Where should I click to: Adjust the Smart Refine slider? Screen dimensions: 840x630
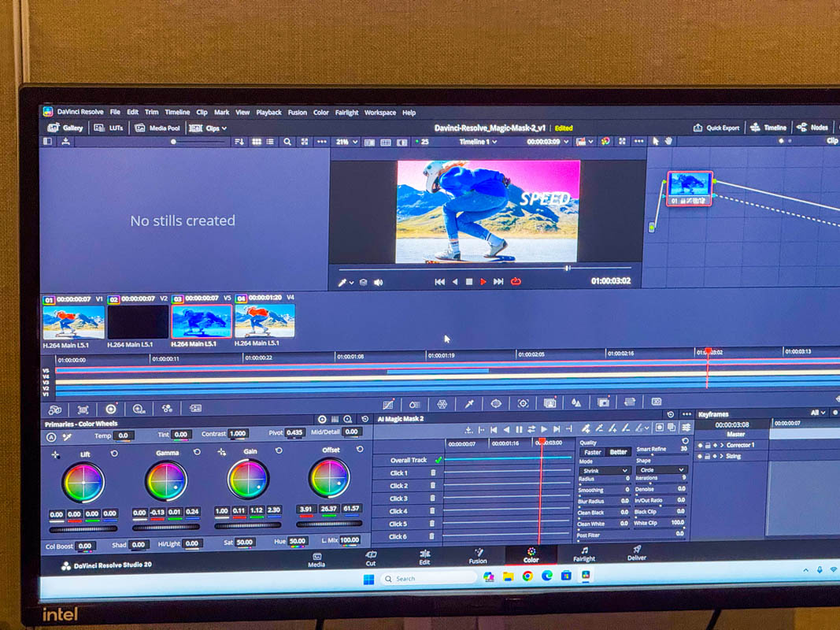661,455
